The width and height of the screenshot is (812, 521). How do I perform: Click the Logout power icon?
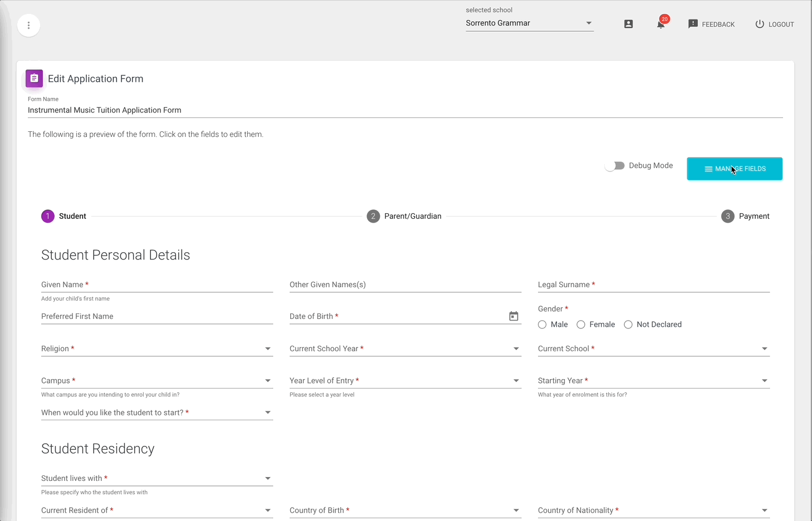click(759, 24)
